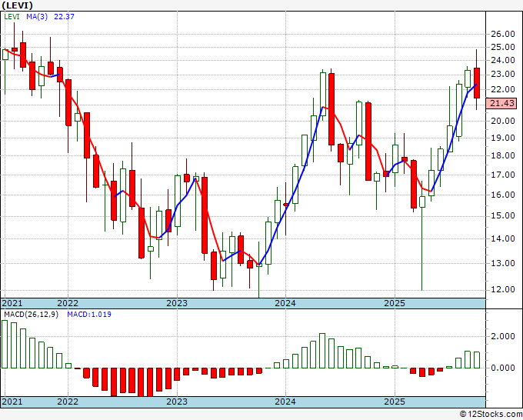Click 2025 on the price chart timeline
523x420 pixels.
[x=395, y=303]
